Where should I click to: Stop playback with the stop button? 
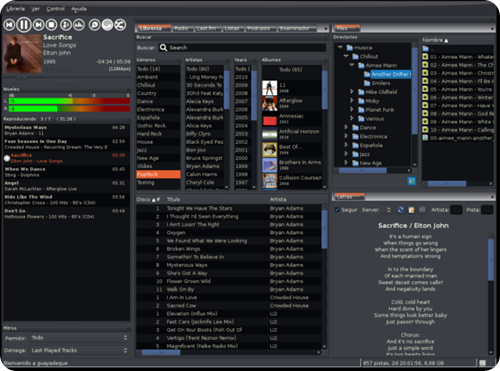click(51, 25)
